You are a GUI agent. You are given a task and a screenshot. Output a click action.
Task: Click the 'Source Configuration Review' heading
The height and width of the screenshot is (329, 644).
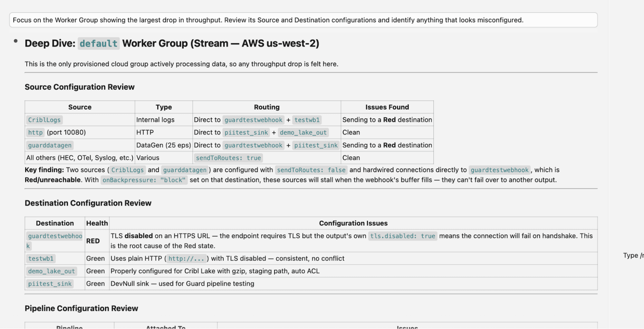pos(80,87)
